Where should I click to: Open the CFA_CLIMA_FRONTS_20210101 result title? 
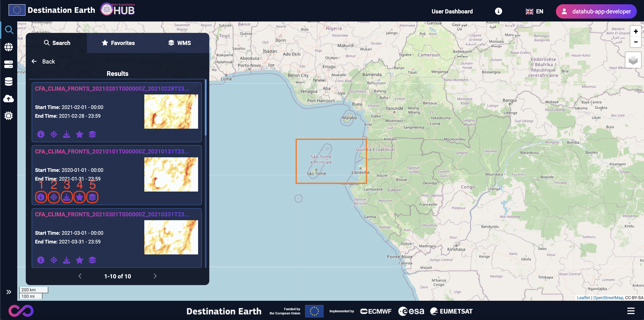[x=112, y=151]
